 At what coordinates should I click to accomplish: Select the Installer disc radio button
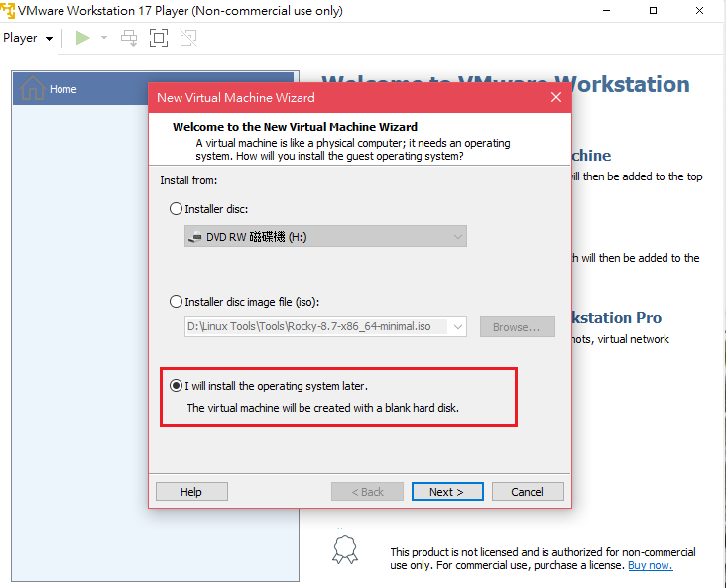tap(176, 209)
